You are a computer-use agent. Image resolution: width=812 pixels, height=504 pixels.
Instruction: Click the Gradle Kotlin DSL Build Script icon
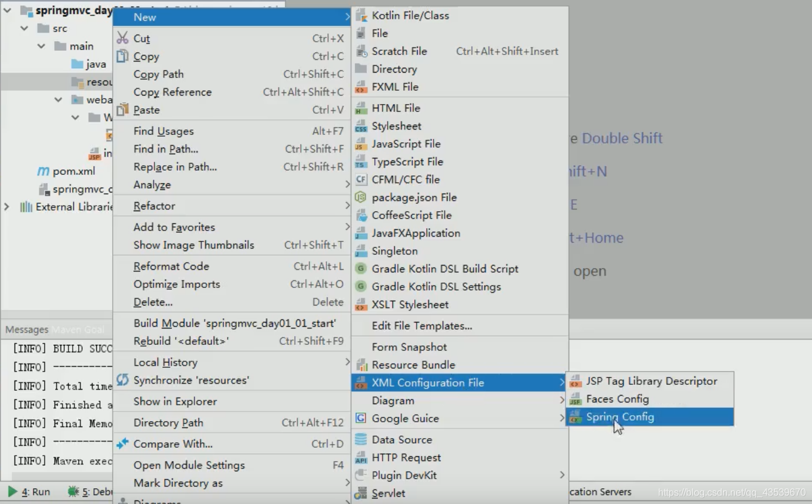point(361,269)
